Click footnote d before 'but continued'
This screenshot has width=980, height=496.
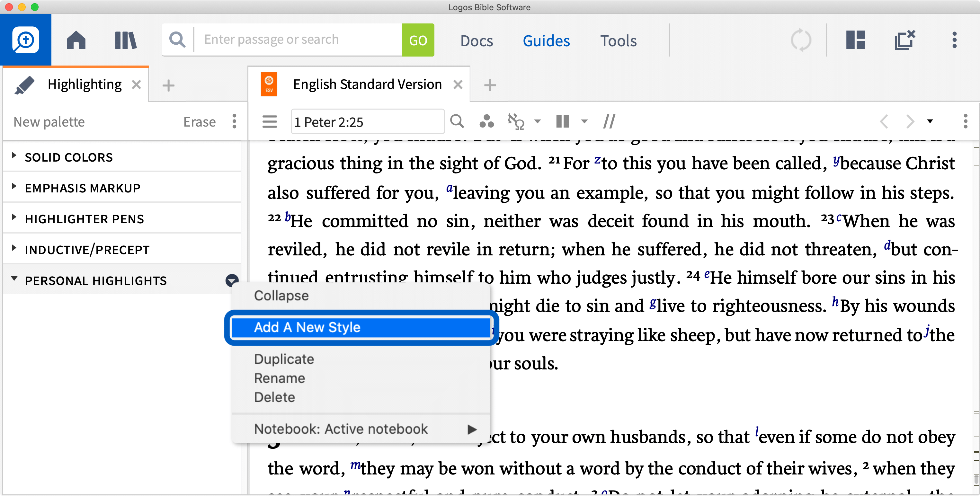click(x=887, y=245)
